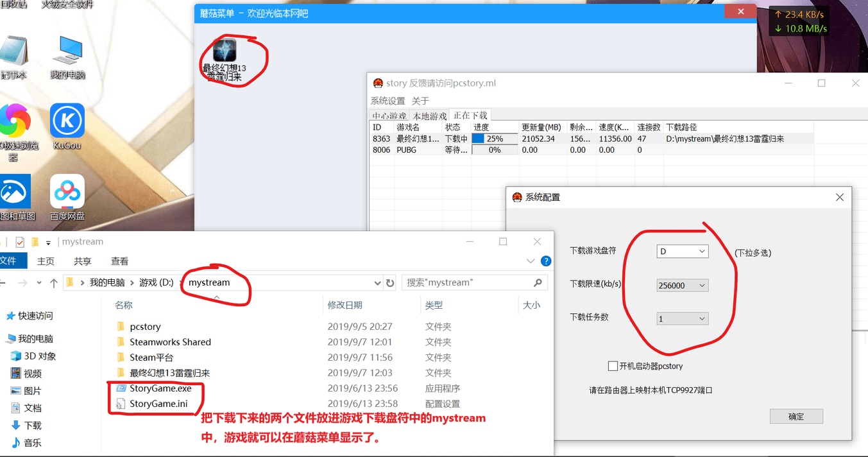Click the up-directory arrow in Explorer
The width and height of the screenshot is (868, 457).
(54, 283)
